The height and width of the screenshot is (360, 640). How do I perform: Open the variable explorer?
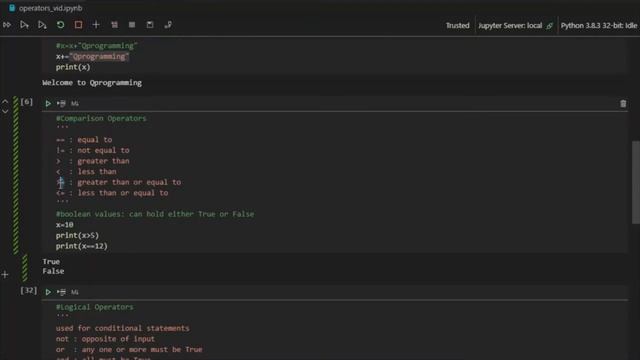pos(132,25)
